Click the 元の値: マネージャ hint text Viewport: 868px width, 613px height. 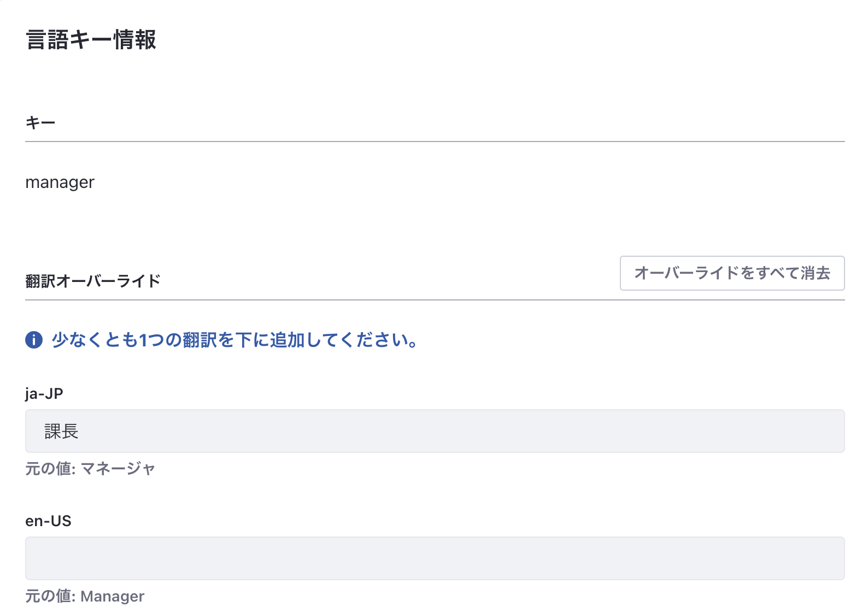point(90,469)
